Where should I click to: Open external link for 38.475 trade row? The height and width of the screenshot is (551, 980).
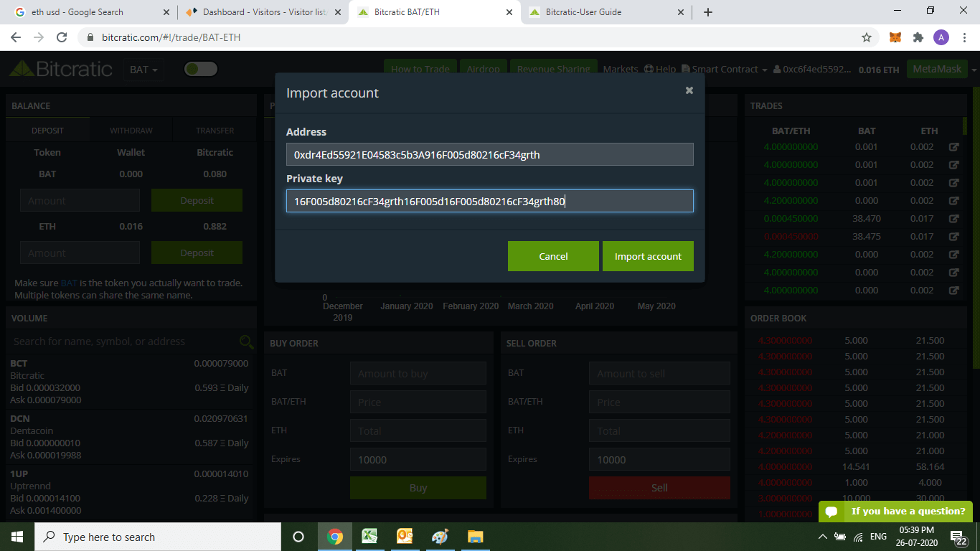[x=953, y=236]
